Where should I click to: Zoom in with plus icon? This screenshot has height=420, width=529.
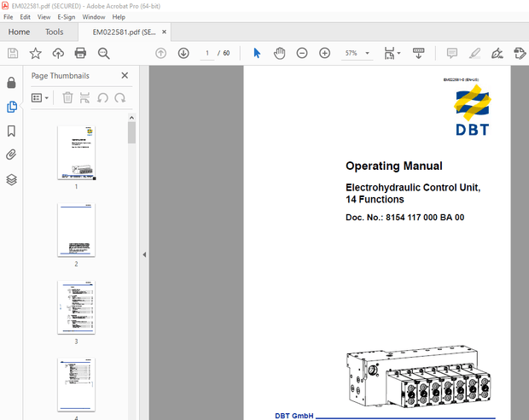[324, 53]
